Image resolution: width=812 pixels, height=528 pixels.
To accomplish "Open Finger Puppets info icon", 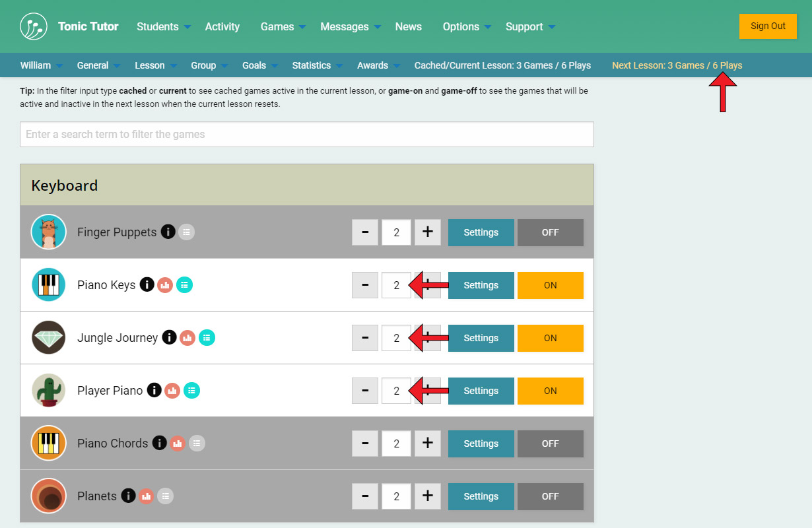I will point(168,232).
